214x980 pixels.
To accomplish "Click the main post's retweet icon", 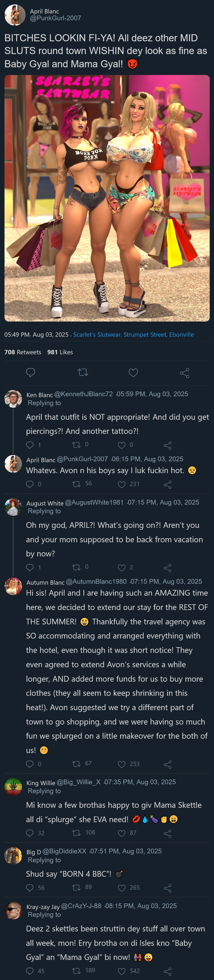I will tap(83, 373).
